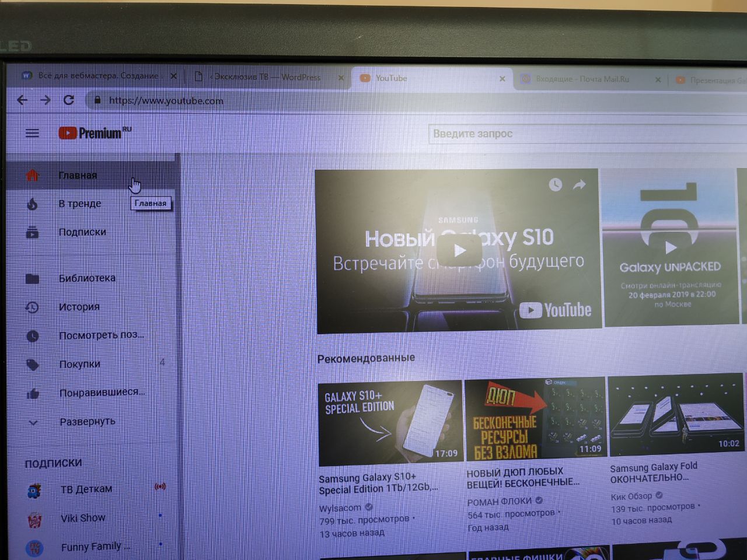
Task: Click the share arrow on Galaxy S10 banner
Action: (x=580, y=185)
